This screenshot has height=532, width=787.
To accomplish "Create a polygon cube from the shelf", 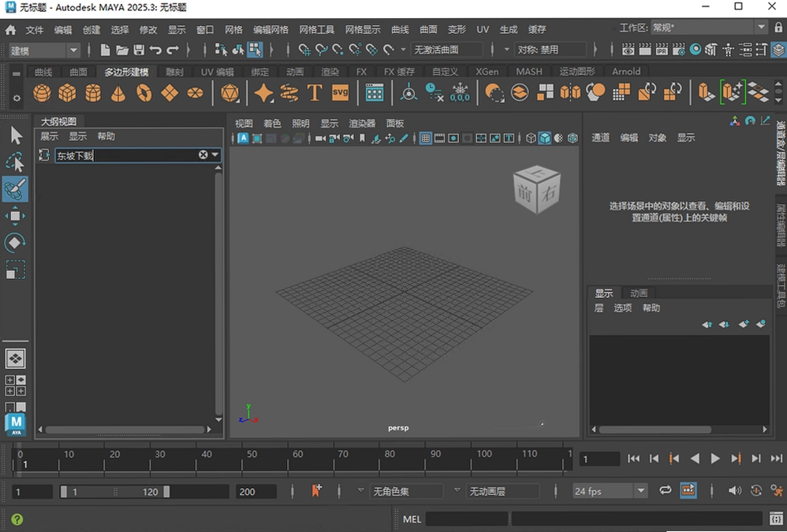I will 67,93.
